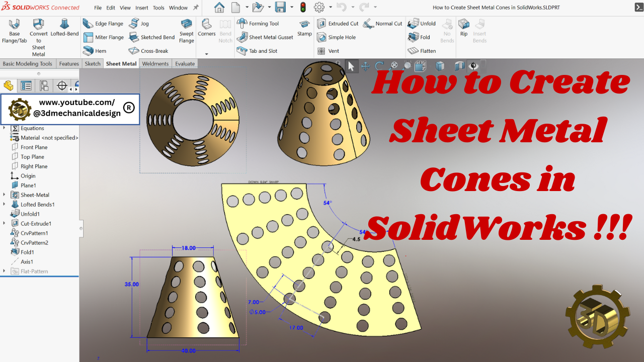The image size is (644, 362).
Task: Open the File menu
Action: pyautogui.click(x=98, y=8)
